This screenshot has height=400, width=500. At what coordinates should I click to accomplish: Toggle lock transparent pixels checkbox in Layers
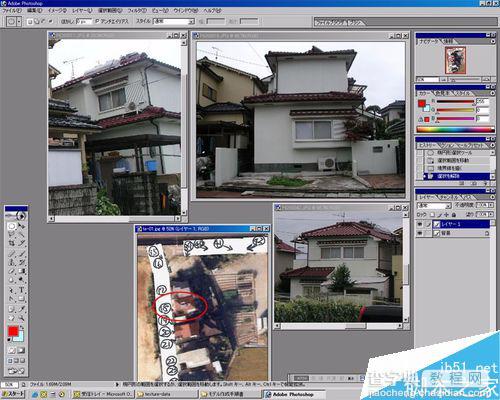432,215
